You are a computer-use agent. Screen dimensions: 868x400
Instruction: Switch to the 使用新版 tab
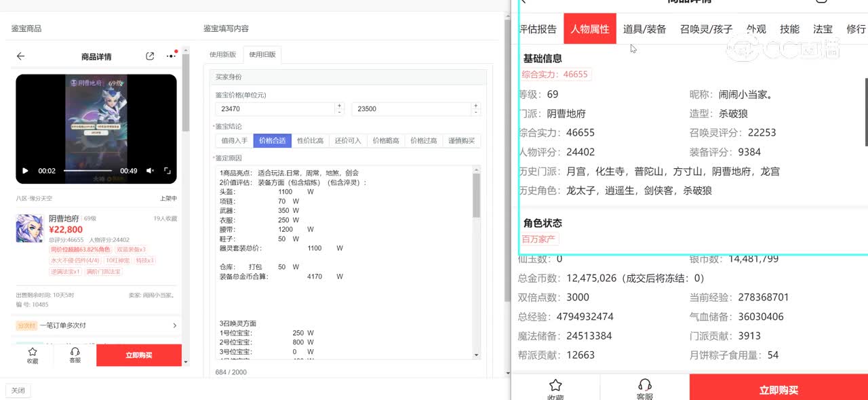(222, 55)
